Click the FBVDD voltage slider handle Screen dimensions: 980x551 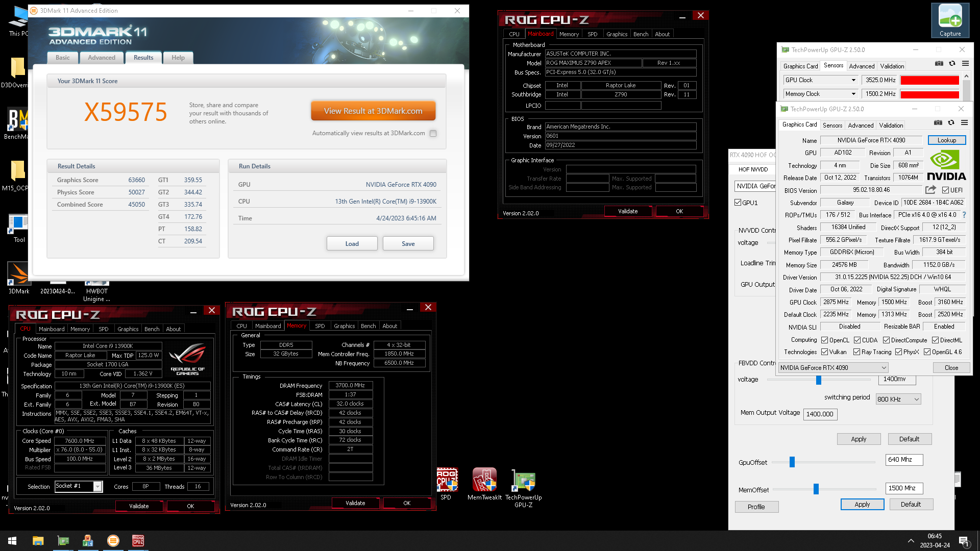click(819, 380)
